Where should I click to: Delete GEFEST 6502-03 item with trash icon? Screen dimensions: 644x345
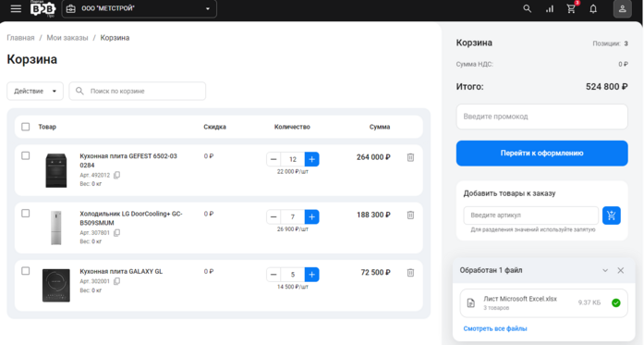410,157
